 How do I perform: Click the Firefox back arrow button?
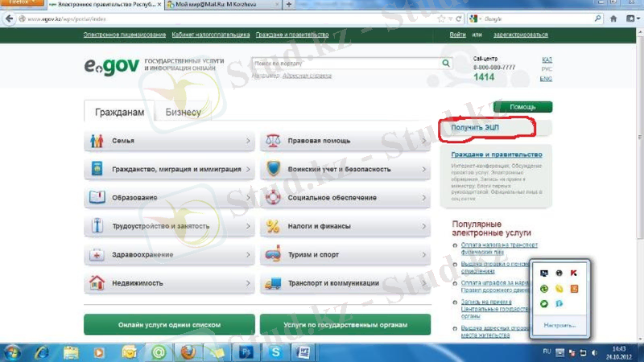click(x=9, y=19)
